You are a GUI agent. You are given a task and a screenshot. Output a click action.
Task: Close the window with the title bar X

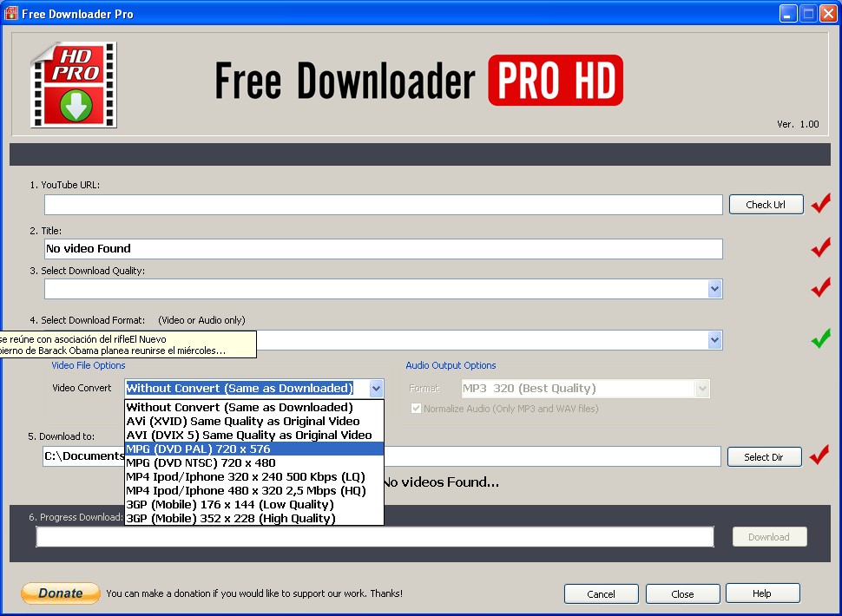[x=828, y=14]
